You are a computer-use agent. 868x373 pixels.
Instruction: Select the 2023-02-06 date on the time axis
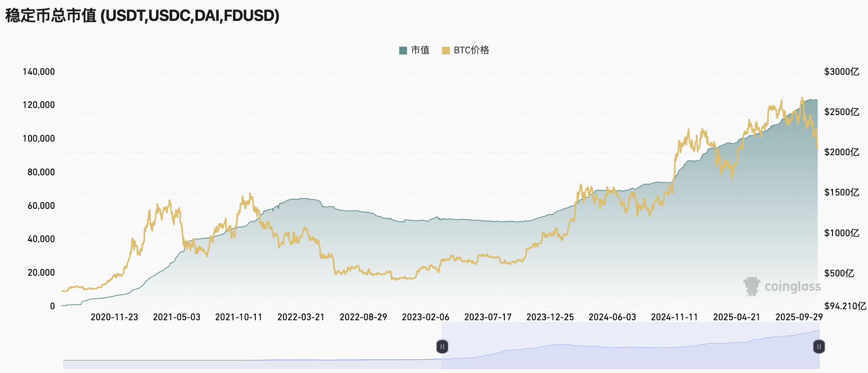(426, 317)
